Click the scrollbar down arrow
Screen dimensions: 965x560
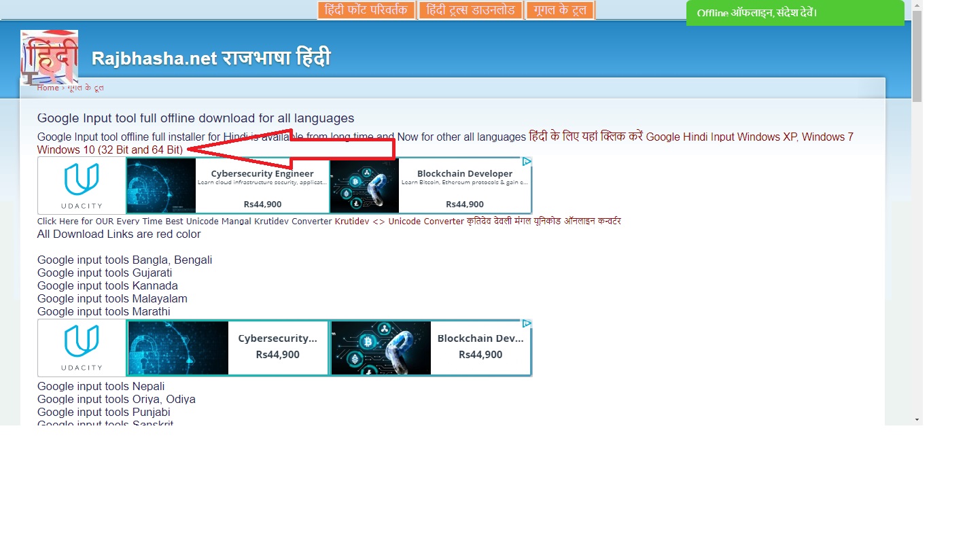tap(917, 419)
